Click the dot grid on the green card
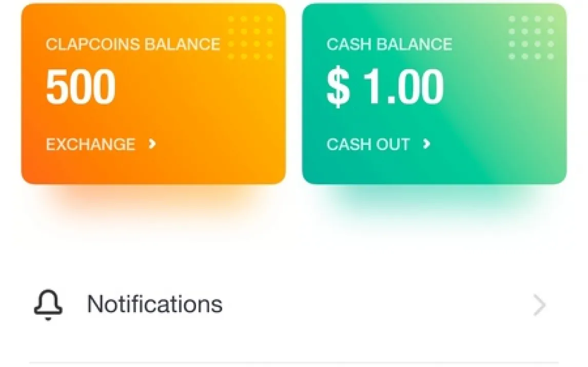The height and width of the screenshot is (367, 588). [x=531, y=37]
